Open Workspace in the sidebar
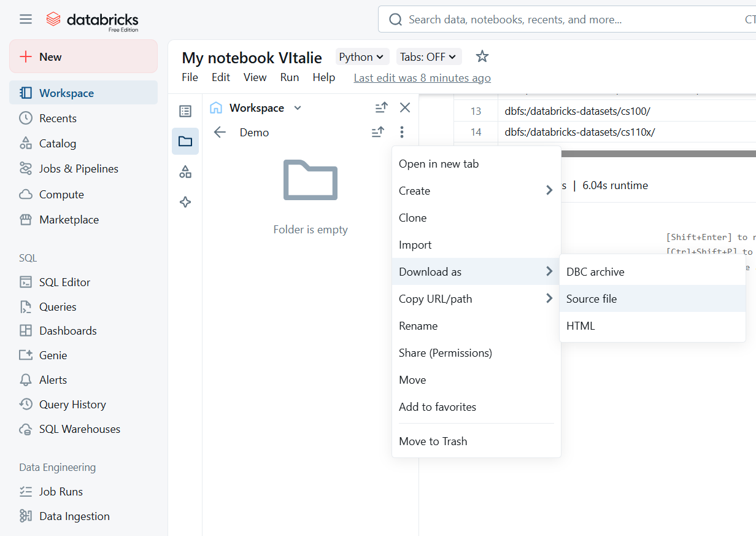Image resolution: width=756 pixels, height=536 pixels. click(83, 93)
